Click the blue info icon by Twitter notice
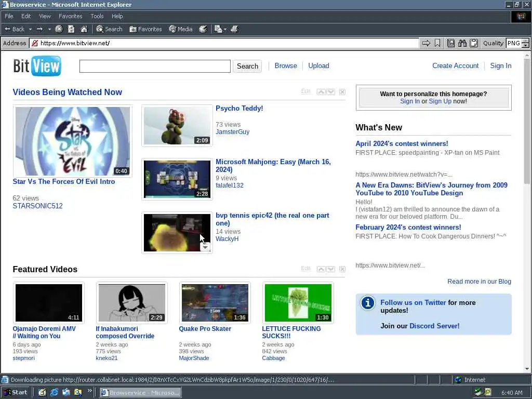The image size is (532, 399). tap(367, 303)
